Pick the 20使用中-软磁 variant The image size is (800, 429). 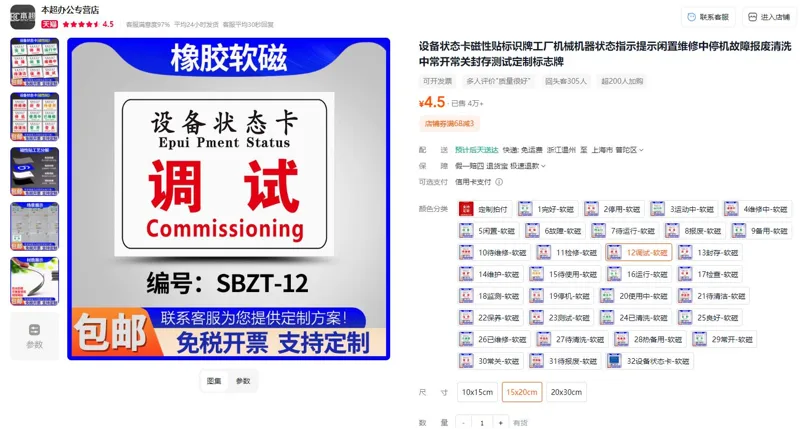pyautogui.click(x=635, y=296)
